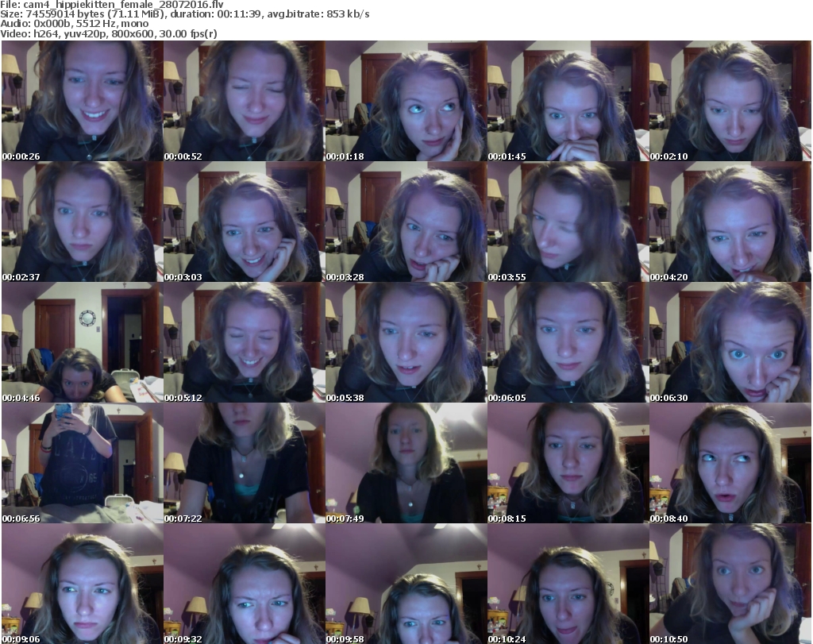Image resolution: width=813 pixels, height=644 pixels.
Task: Choose the frame stamped 00:06:30
Action: (x=730, y=342)
